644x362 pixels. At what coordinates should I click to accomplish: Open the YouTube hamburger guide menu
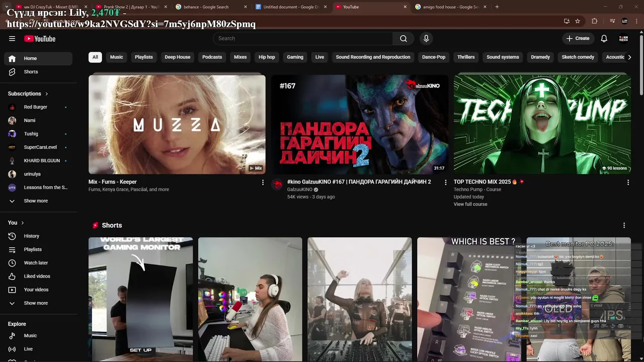(12, 39)
